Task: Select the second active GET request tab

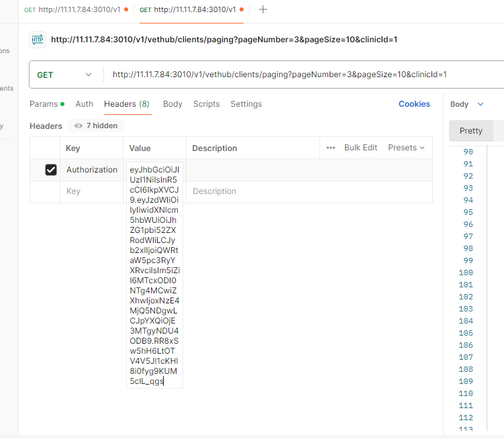Action: (191, 9)
